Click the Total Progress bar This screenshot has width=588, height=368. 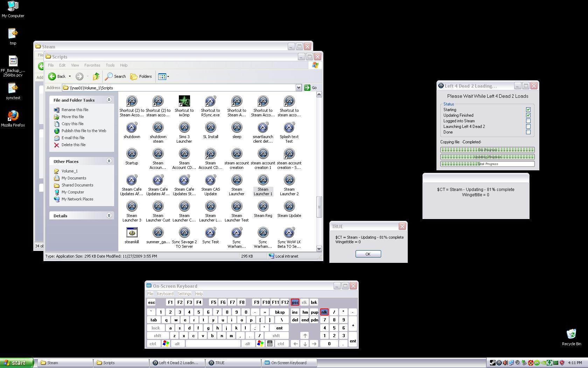coord(488,164)
